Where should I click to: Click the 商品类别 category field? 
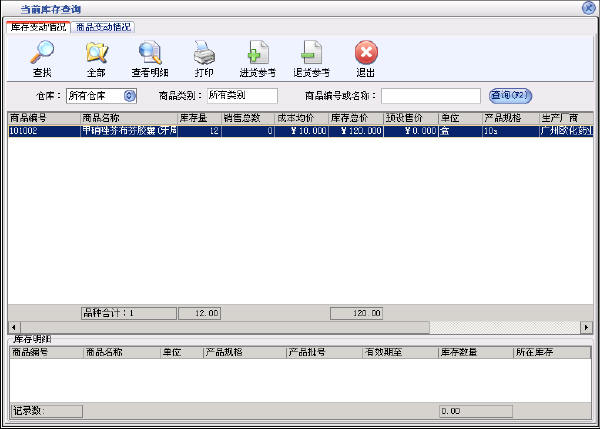tap(240, 96)
